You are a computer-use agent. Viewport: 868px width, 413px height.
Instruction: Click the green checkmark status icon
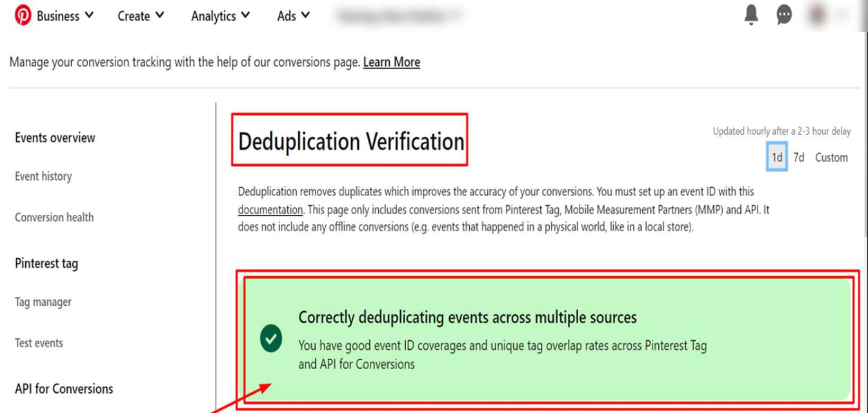point(271,339)
